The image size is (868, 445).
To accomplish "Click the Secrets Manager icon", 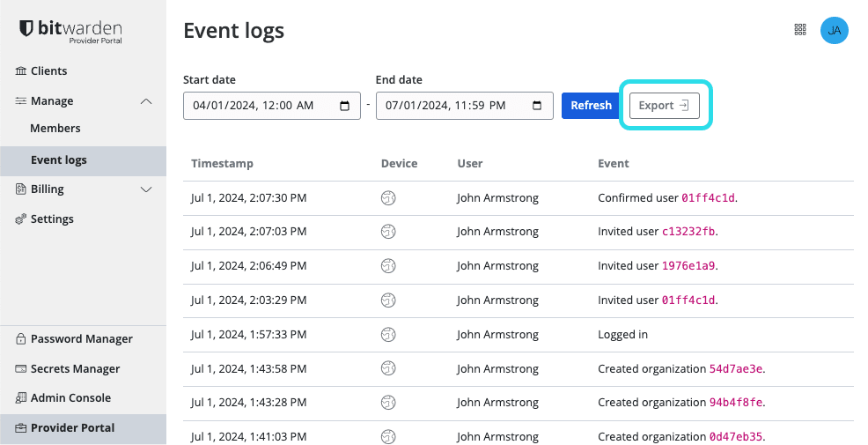I will pyautogui.click(x=21, y=368).
